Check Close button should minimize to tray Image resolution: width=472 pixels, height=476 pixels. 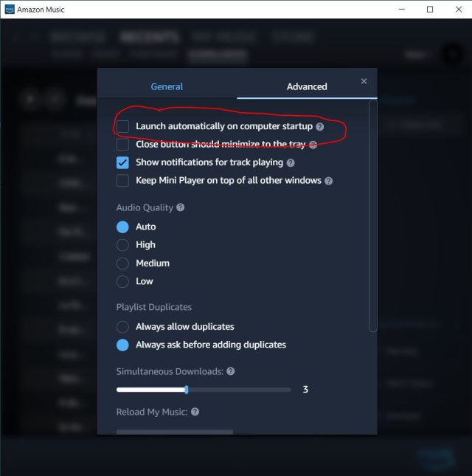122,145
